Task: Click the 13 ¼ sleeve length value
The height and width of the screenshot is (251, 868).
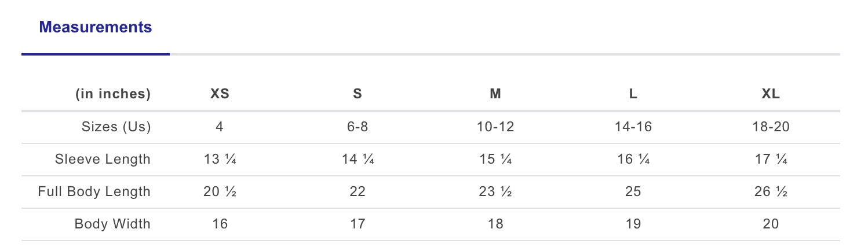Action: tap(220, 159)
